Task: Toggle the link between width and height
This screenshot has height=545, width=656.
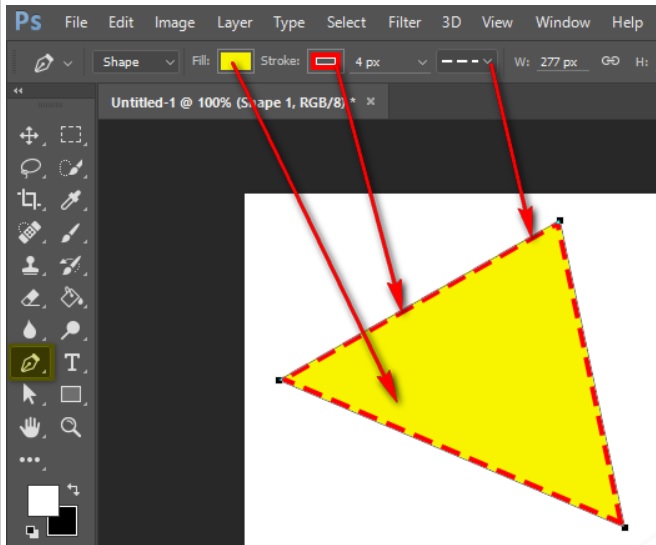Action: (610, 61)
